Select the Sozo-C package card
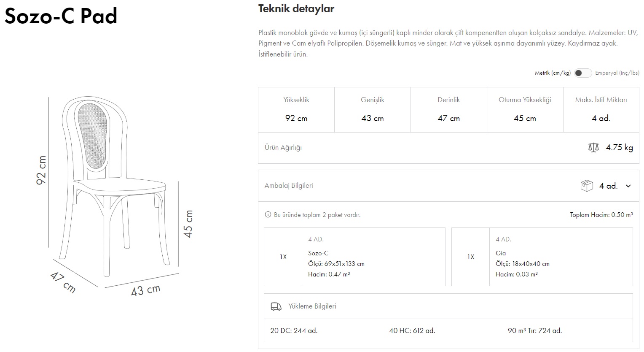 pos(354,257)
